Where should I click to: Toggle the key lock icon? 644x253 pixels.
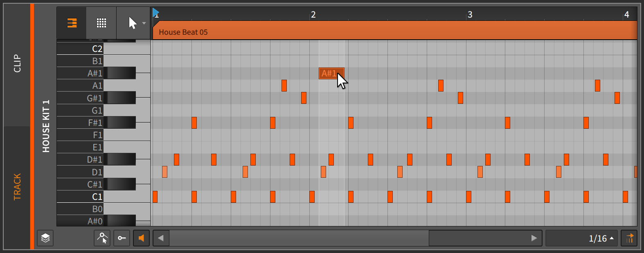pos(122,238)
